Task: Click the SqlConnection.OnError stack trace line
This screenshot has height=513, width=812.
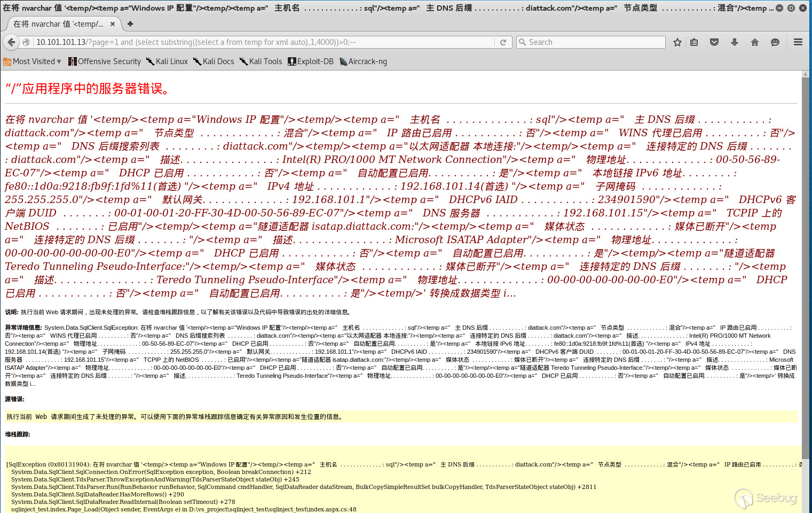Action: [161, 472]
